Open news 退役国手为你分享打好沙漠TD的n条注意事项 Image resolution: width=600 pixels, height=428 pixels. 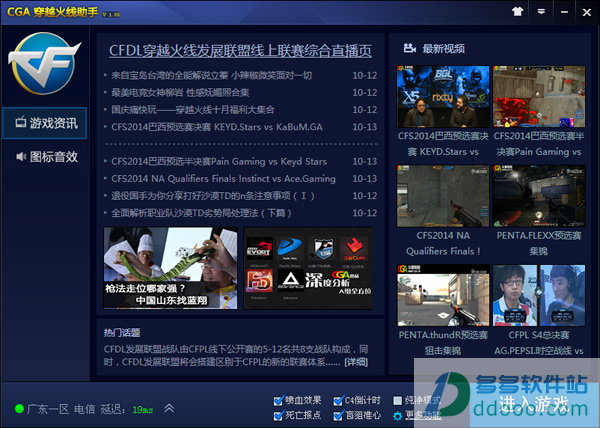point(213,196)
